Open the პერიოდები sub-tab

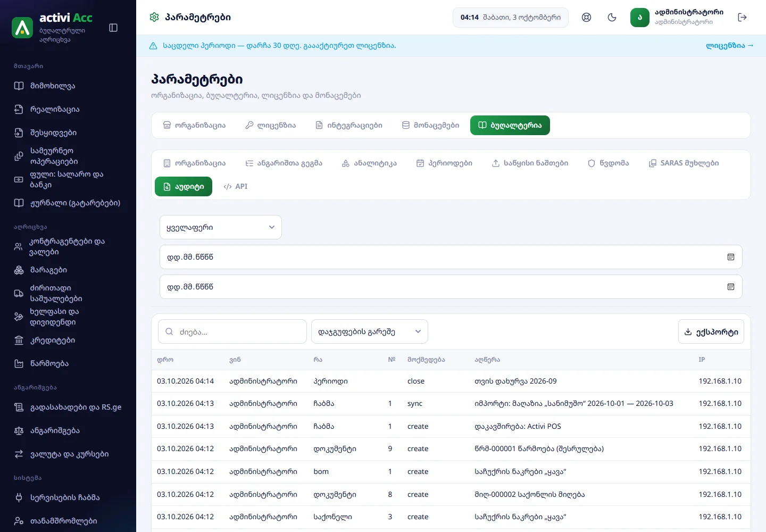click(x=444, y=163)
